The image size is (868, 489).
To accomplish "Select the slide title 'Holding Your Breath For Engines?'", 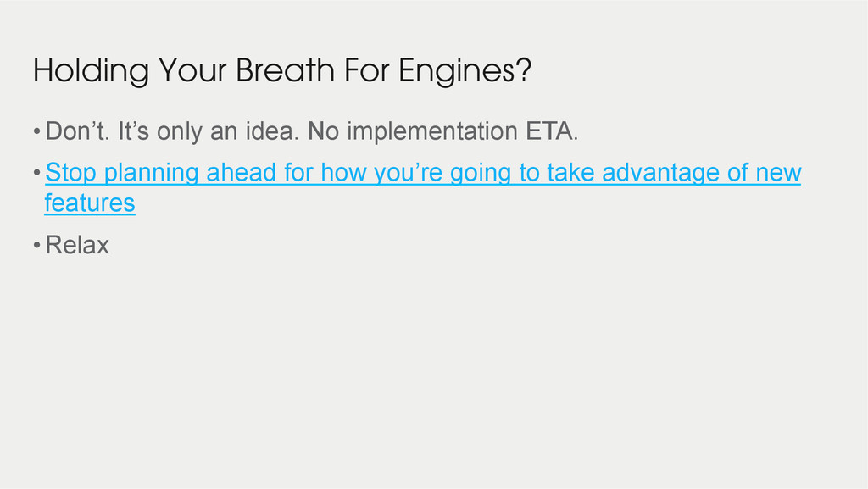I will click(282, 71).
